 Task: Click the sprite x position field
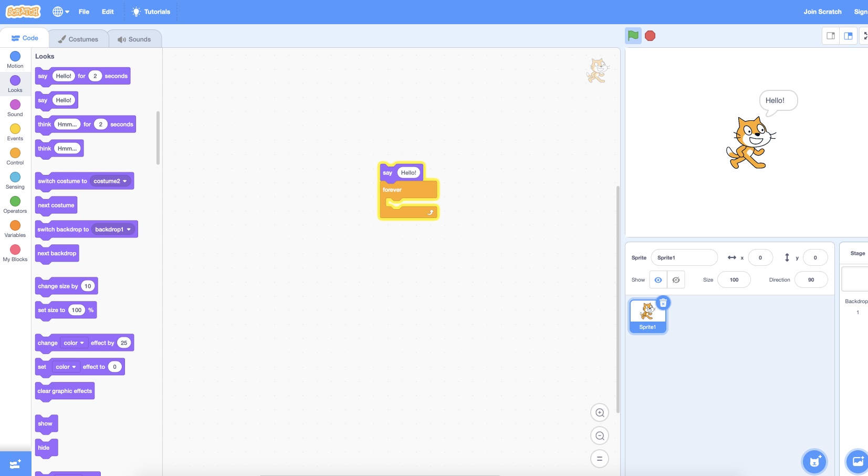pyautogui.click(x=760, y=257)
